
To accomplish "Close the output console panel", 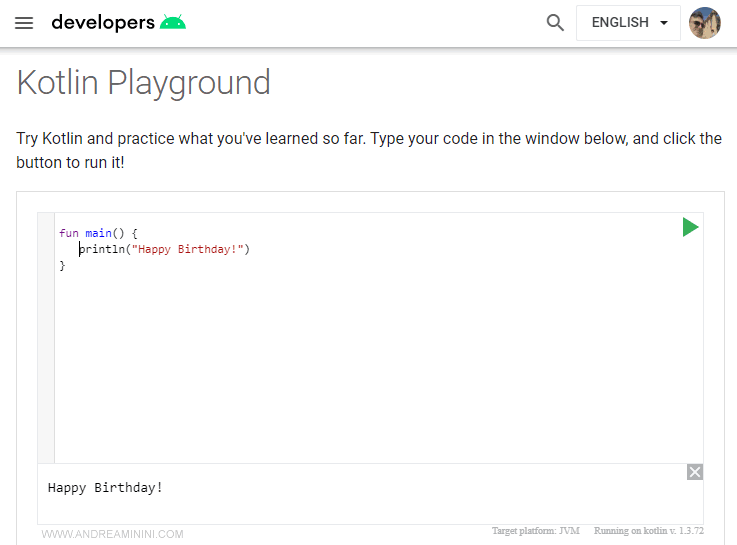I will click(x=695, y=472).
